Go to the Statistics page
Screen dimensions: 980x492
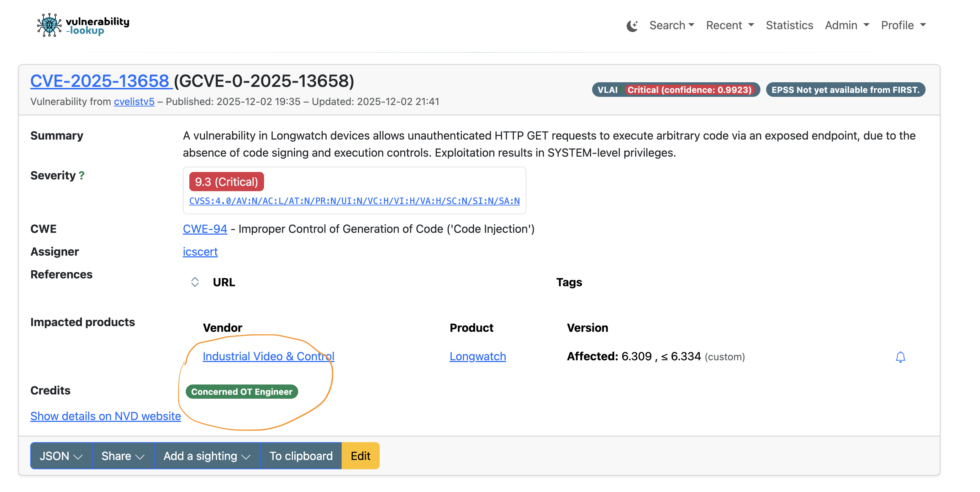click(789, 25)
